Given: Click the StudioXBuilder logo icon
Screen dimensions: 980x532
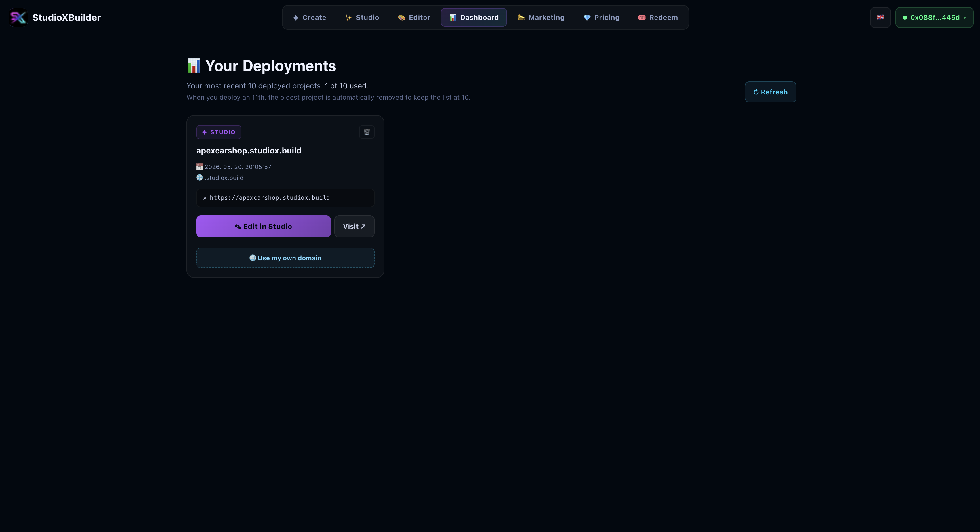Looking at the screenshot, I should (18, 18).
